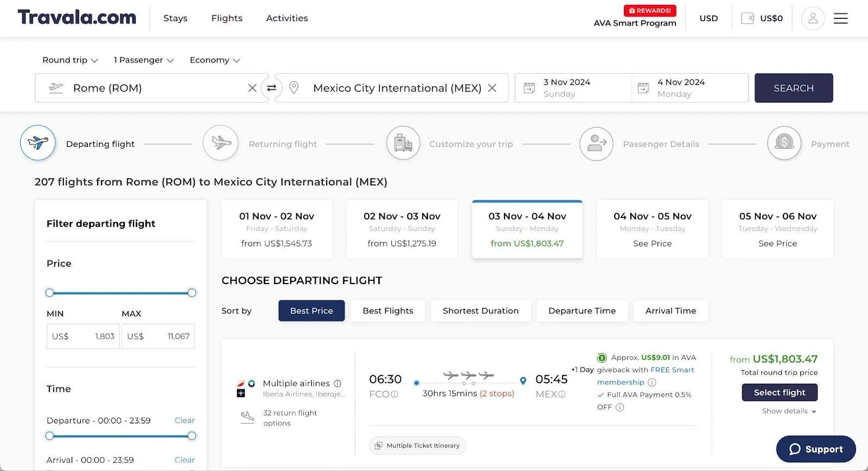This screenshot has width=868, height=471.
Task: Click the wallet balance icon
Action: [748, 18]
